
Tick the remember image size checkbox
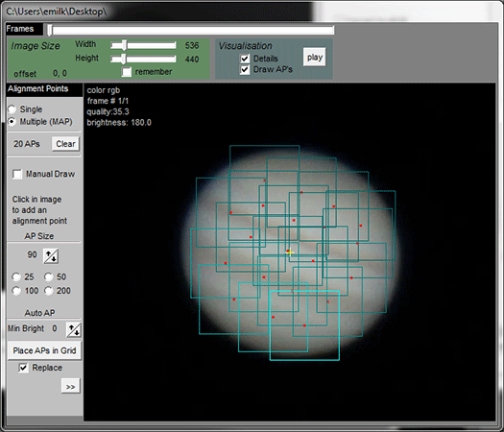[127, 72]
